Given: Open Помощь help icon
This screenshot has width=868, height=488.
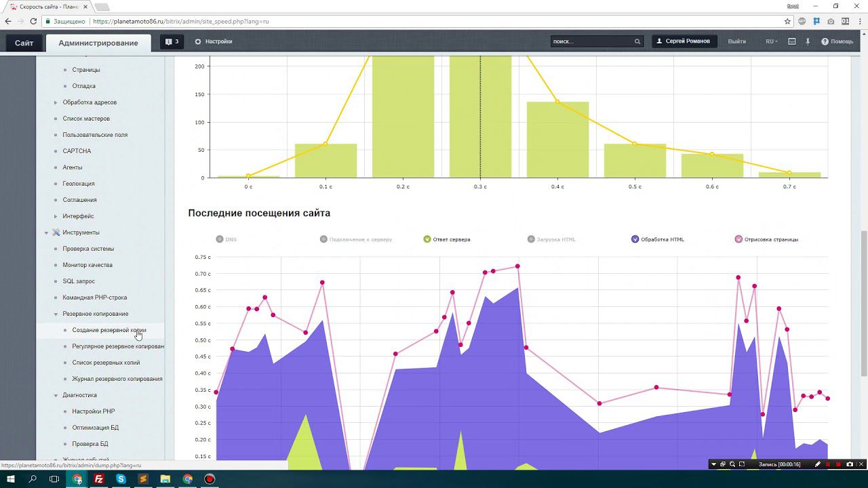Looking at the screenshot, I should coord(825,41).
